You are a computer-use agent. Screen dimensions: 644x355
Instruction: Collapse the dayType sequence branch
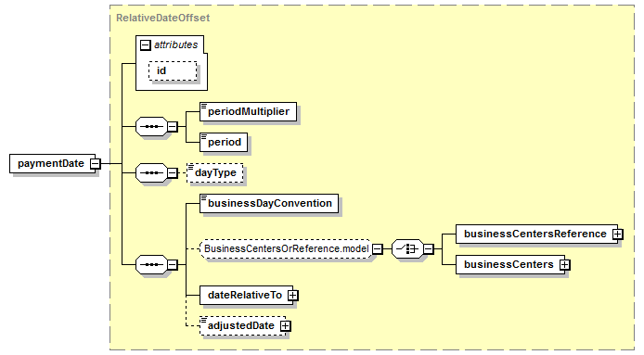(x=173, y=172)
